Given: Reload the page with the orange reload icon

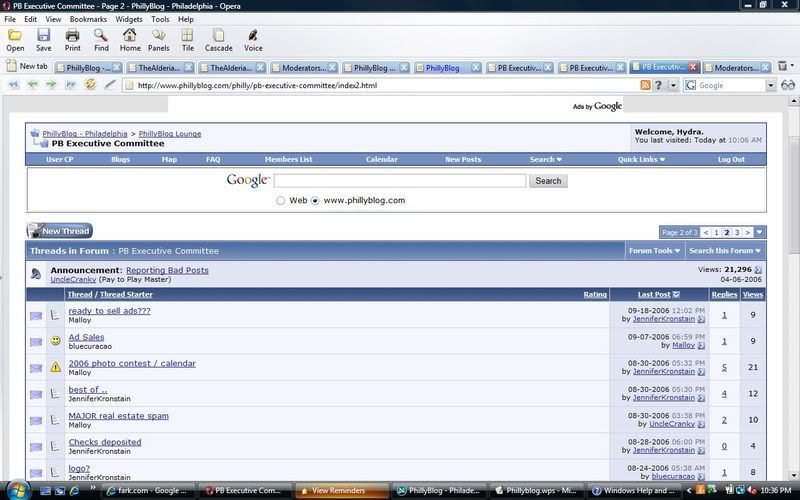Looking at the screenshot, I should pos(90,84).
